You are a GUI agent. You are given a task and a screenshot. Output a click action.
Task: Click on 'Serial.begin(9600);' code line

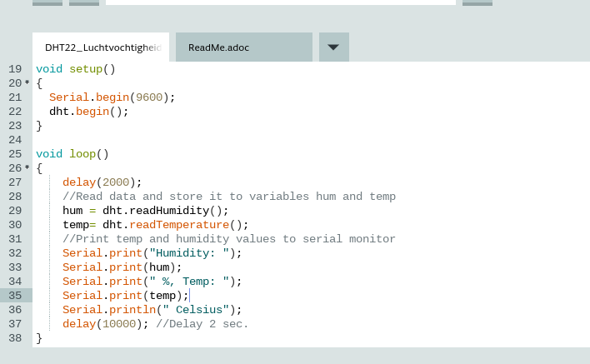pyautogui.click(x=112, y=97)
